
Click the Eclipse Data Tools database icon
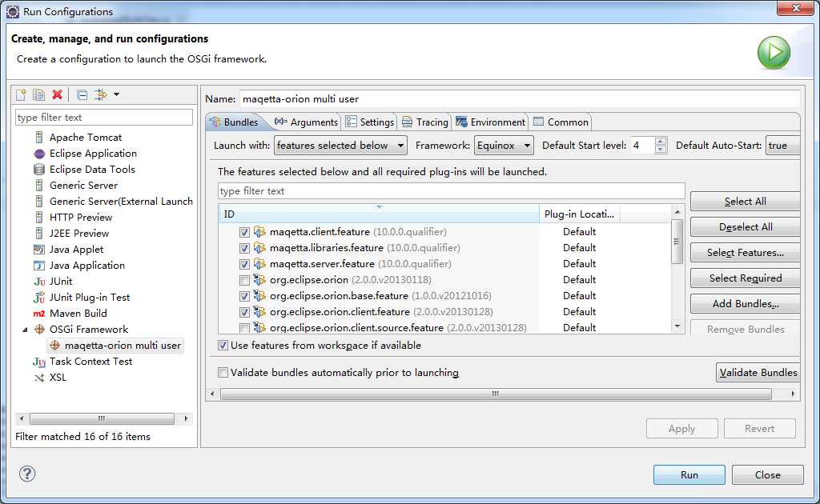click(39, 170)
